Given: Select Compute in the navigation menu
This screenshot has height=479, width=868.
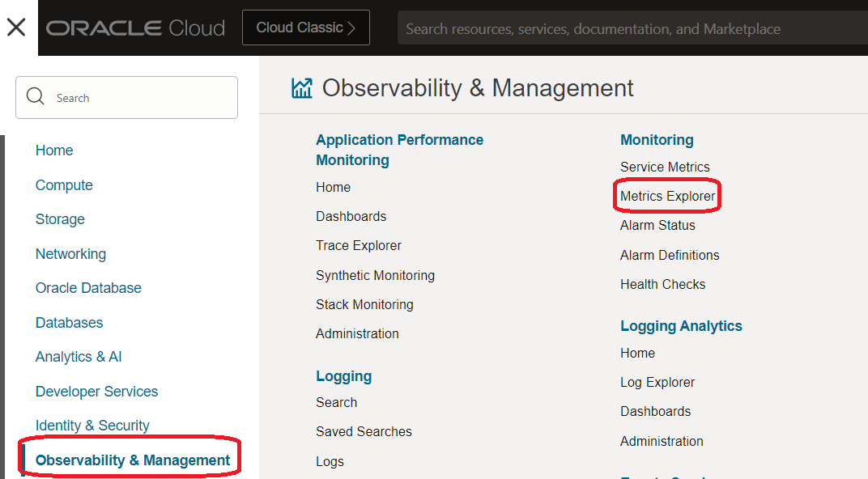Looking at the screenshot, I should (x=64, y=185).
